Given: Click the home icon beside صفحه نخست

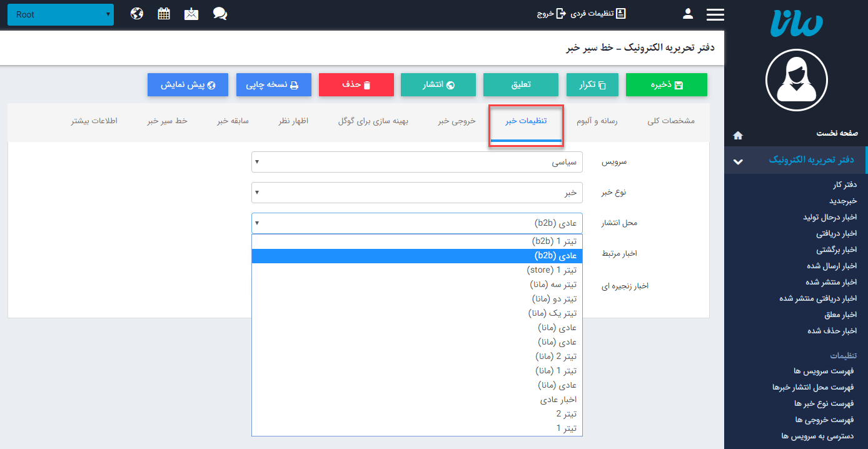Looking at the screenshot, I should [738, 135].
